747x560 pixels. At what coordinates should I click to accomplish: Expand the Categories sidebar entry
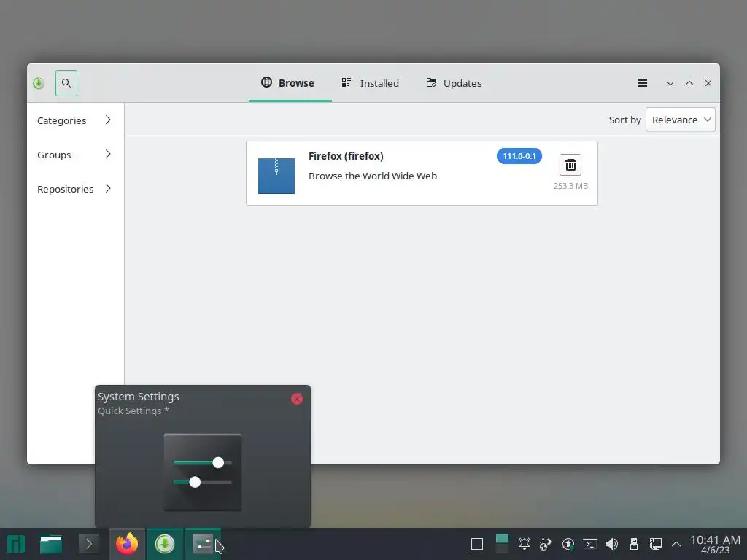point(74,120)
